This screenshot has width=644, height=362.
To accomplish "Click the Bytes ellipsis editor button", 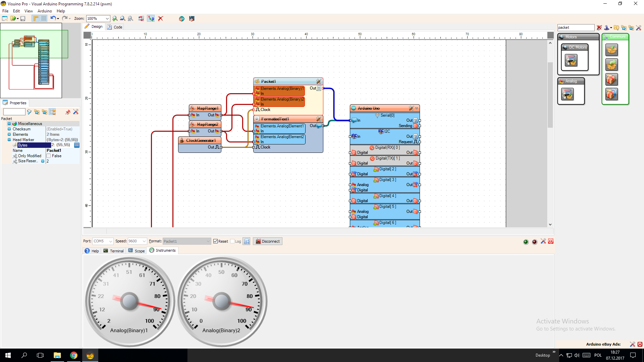I will tap(77, 145).
